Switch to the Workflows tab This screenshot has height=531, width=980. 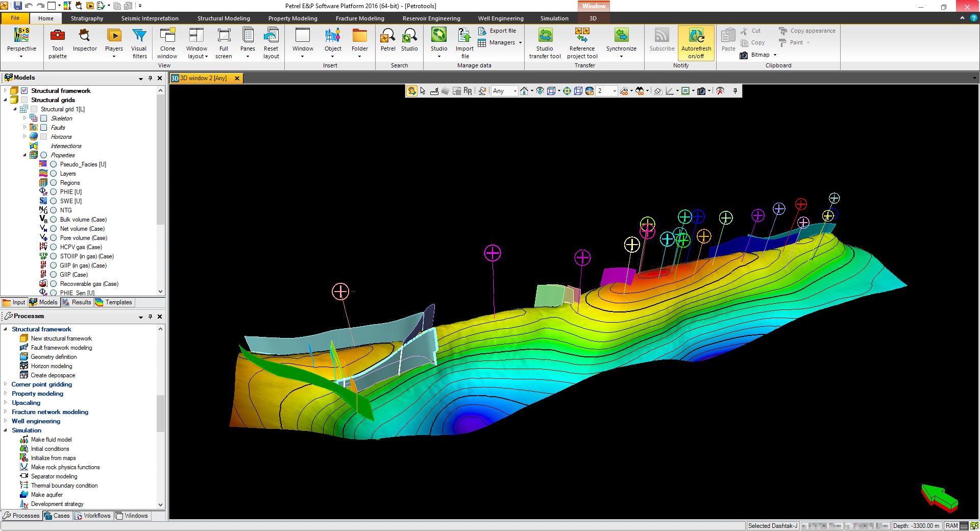[92, 516]
